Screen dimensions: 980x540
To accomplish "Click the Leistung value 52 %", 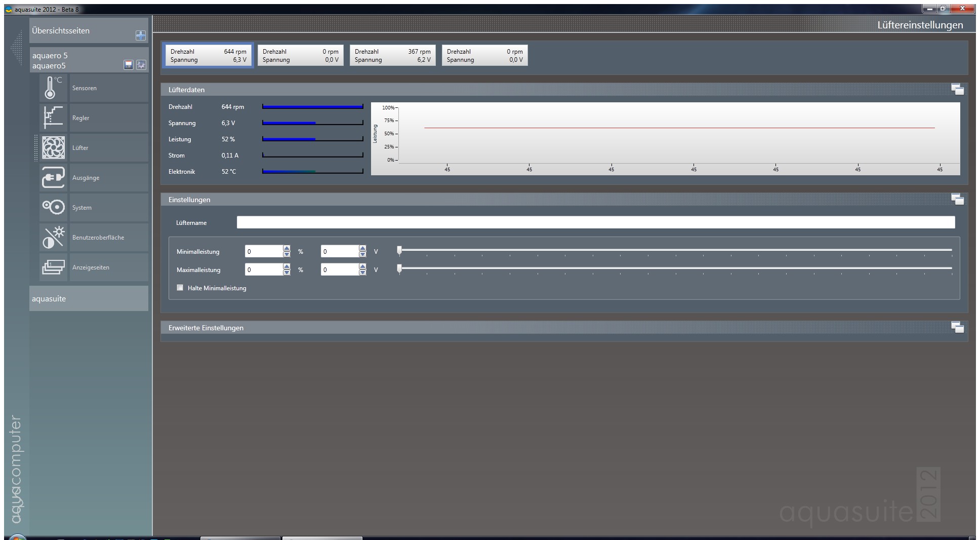I will coord(228,139).
